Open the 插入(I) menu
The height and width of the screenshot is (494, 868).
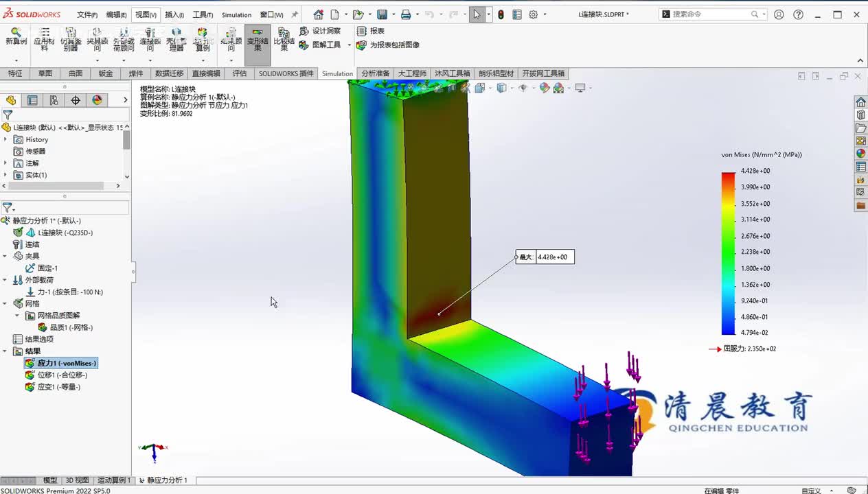[174, 14]
